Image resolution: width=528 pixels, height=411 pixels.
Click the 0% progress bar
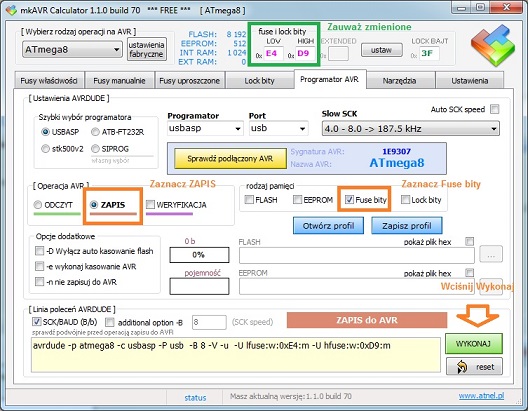[x=199, y=255]
